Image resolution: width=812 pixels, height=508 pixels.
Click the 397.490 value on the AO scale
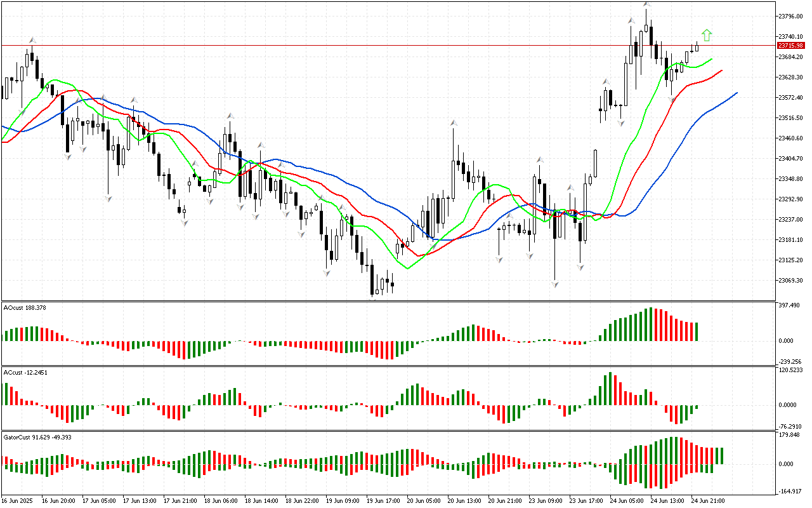(x=789, y=306)
